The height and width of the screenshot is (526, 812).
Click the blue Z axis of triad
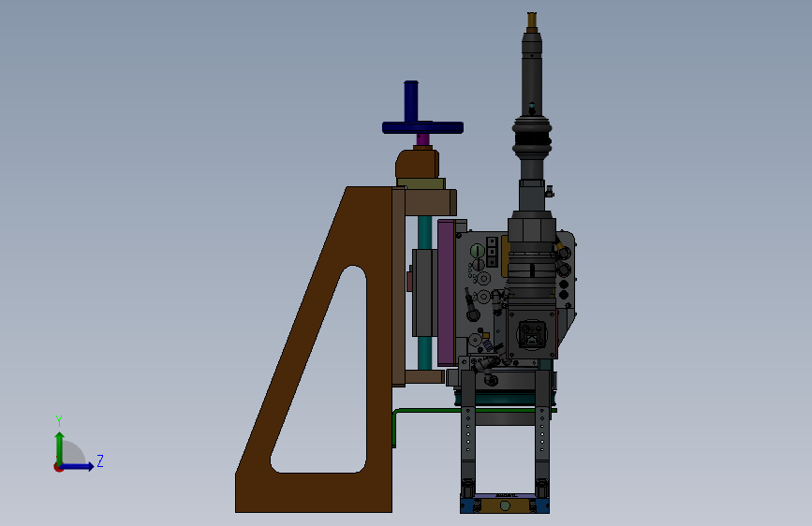pyautogui.click(x=79, y=466)
